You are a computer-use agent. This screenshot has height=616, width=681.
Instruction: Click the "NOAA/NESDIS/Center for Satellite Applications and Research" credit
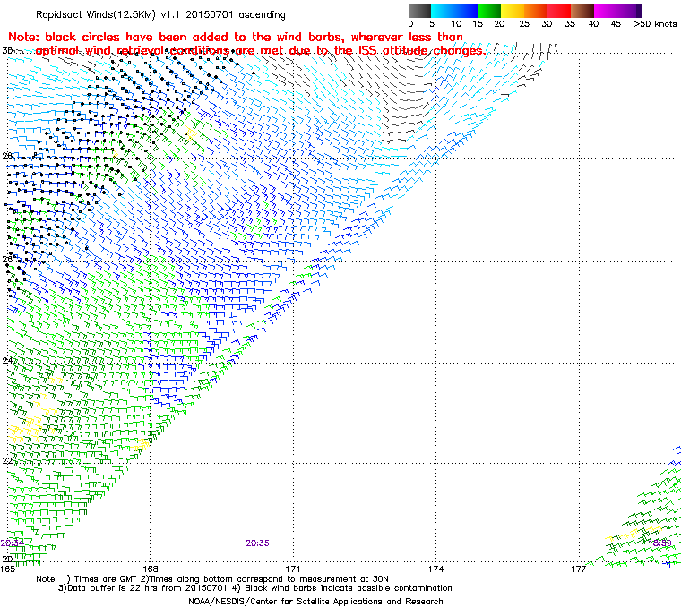(x=315, y=602)
